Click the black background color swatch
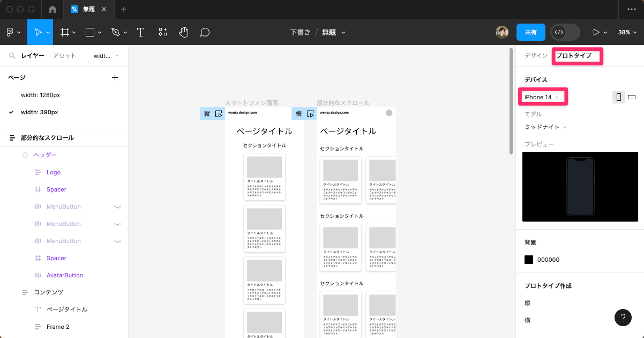This screenshot has height=338, width=644. click(529, 260)
